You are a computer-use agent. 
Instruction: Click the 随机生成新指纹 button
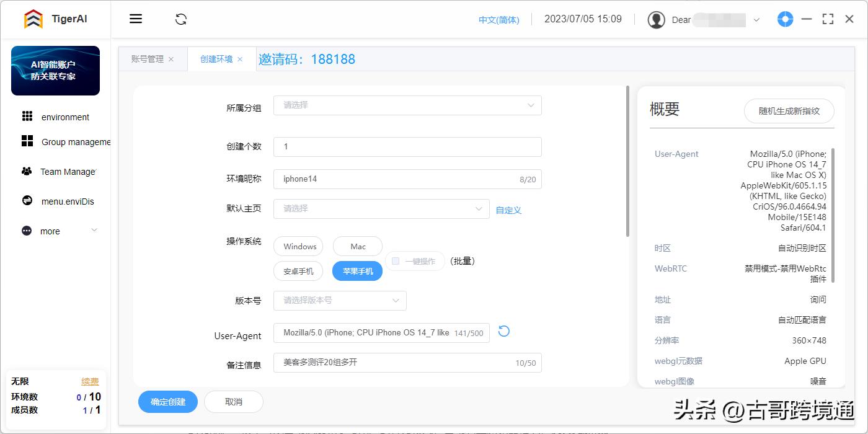(x=789, y=111)
